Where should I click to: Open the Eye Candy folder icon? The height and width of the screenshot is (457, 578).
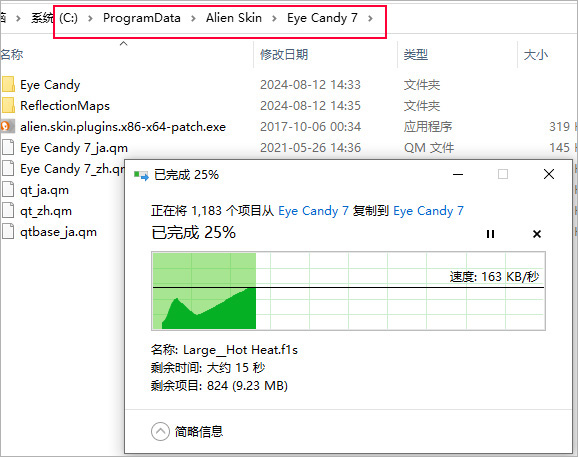point(8,84)
